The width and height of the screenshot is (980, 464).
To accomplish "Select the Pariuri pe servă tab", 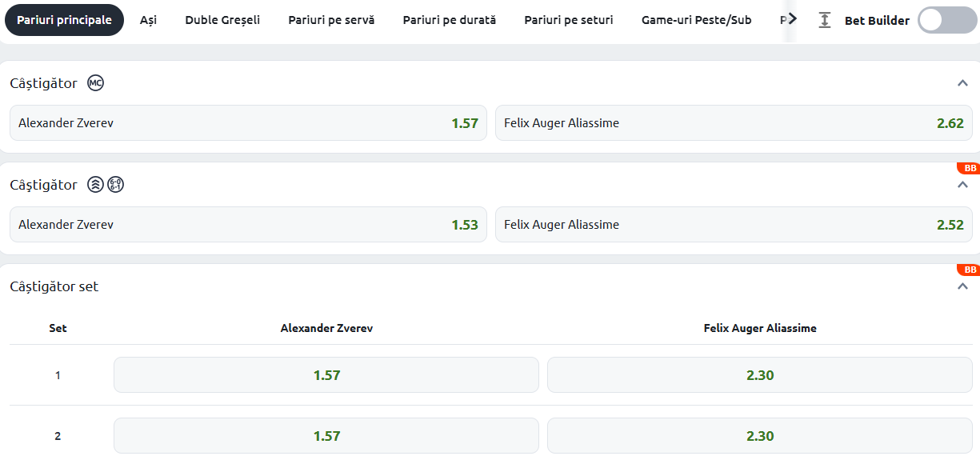I will [331, 20].
